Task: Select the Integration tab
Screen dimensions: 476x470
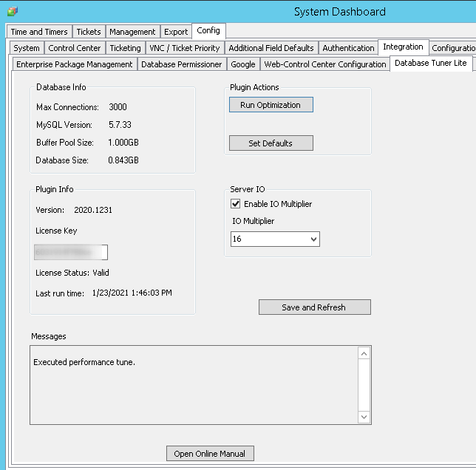Action: [403, 47]
